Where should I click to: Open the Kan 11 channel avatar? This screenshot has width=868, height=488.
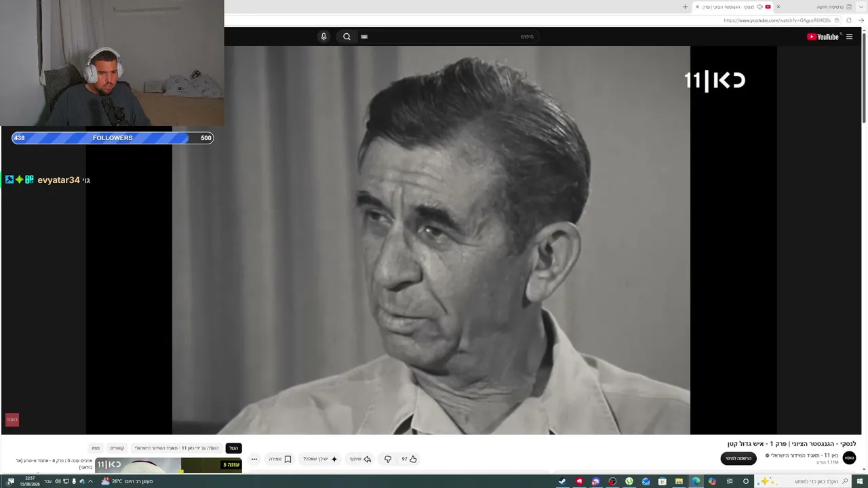click(849, 458)
